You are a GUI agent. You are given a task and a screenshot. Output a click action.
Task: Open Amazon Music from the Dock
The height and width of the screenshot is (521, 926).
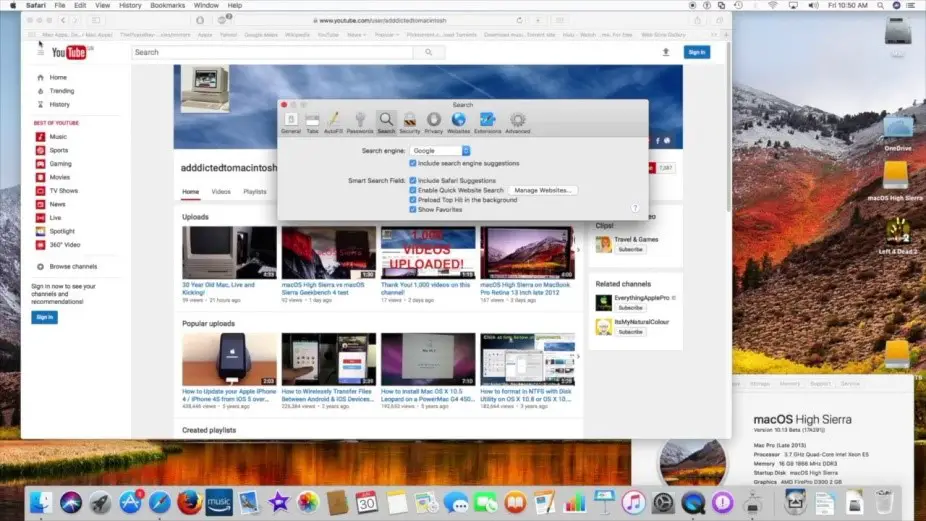pyautogui.click(x=219, y=503)
